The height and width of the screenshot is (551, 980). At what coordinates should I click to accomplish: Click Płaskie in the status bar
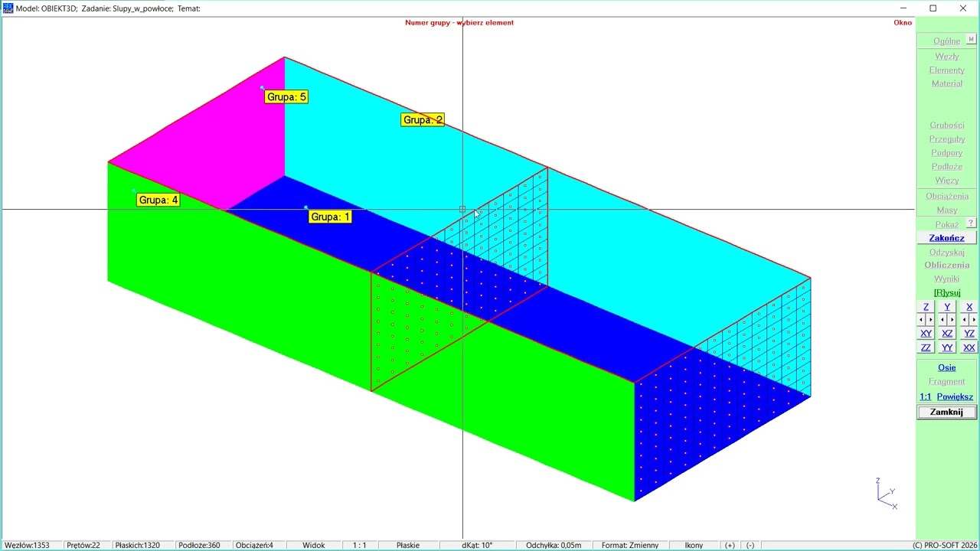tap(408, 545)
